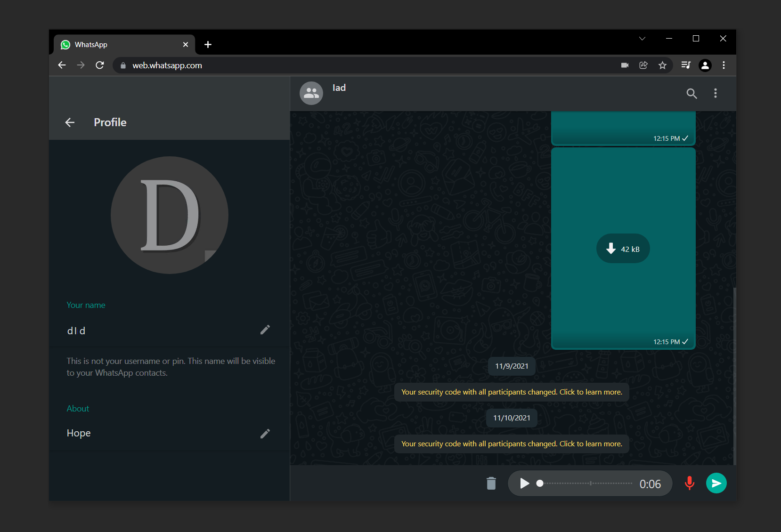
Task: Search messages in the lad chat
Action: pos(692,93)
